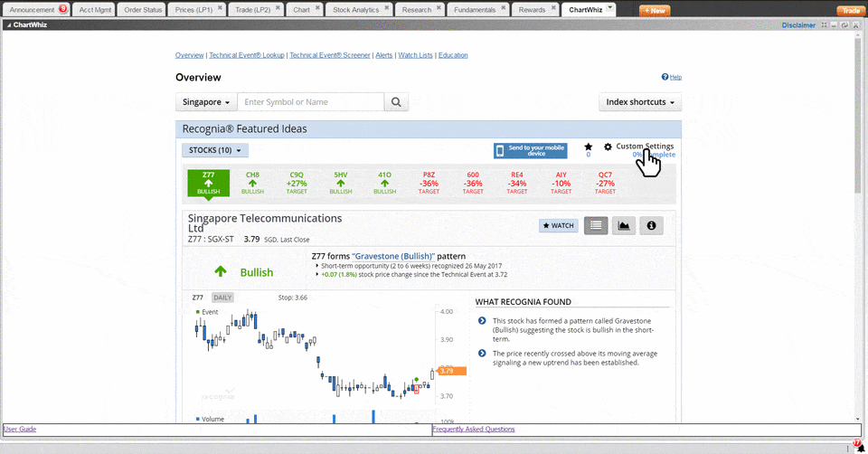
Task: Open the Technical Event Screener link
Action: (x=330, y=55)
